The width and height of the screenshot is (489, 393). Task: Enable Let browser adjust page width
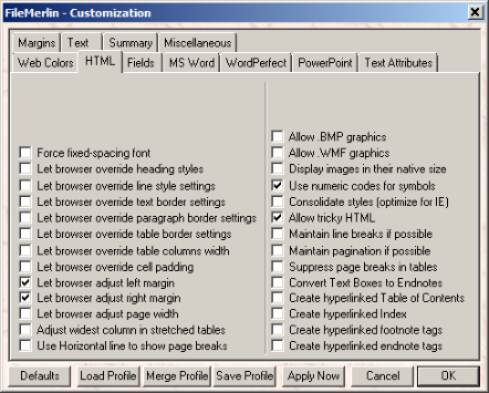(25, 314)
